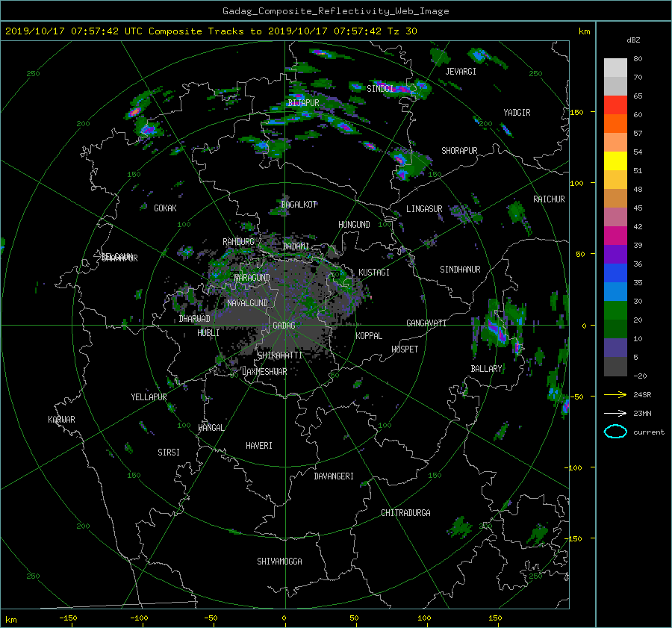Click the BIJAPUR city label
672x628 pixels.
click(303, 103)
